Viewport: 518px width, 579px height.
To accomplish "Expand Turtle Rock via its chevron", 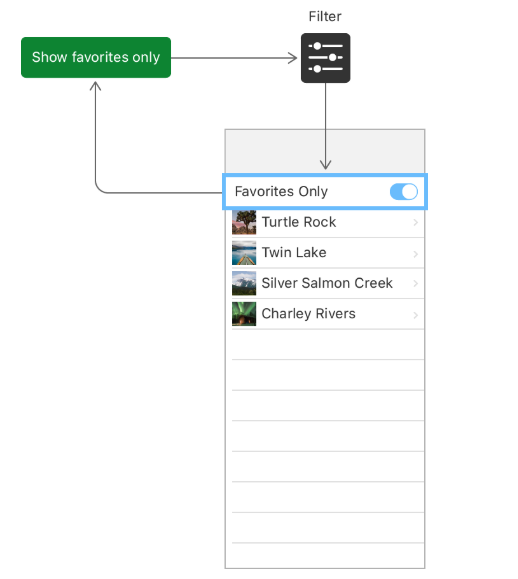I will pyautogui.click(x=415, y=222).
